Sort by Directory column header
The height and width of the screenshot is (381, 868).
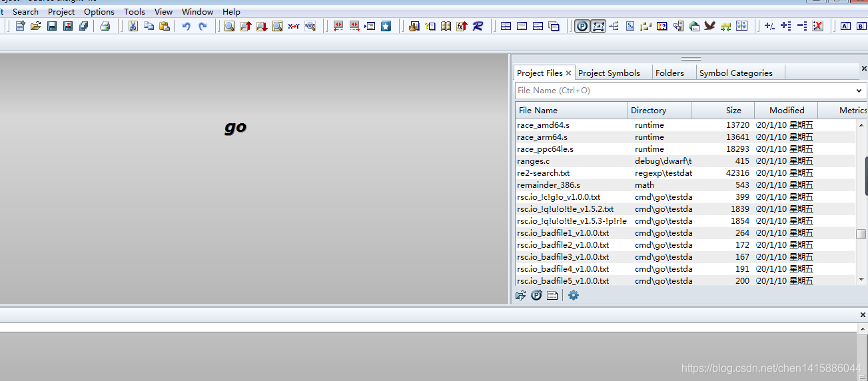pyautogui.click(x=659, y=111)
